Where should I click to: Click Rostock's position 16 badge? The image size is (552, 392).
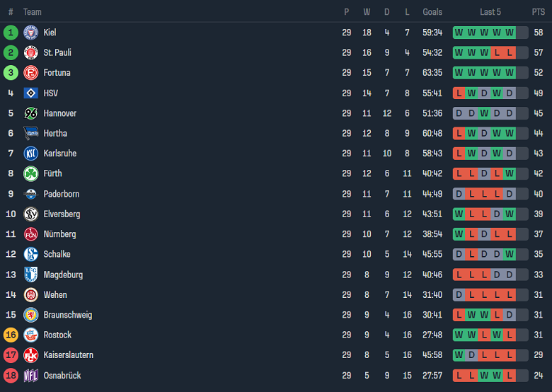11,335
